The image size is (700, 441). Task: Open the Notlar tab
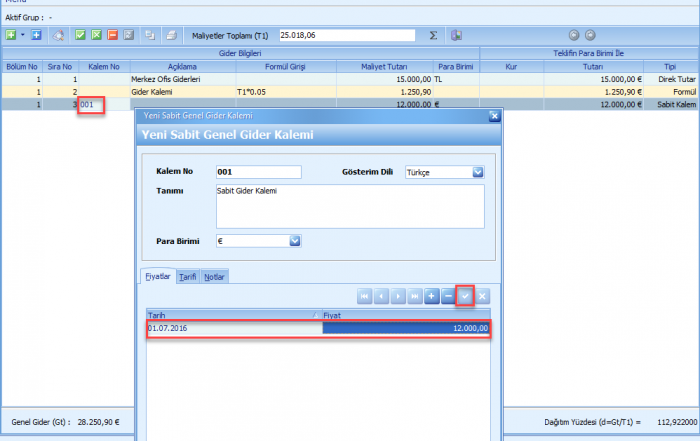coord(214,277)
